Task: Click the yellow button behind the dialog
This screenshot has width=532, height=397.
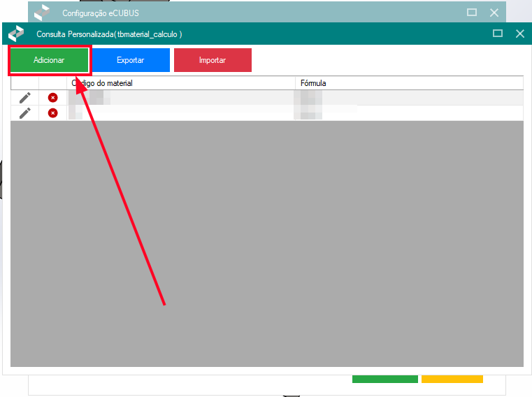Action: [x=452, y=380]
